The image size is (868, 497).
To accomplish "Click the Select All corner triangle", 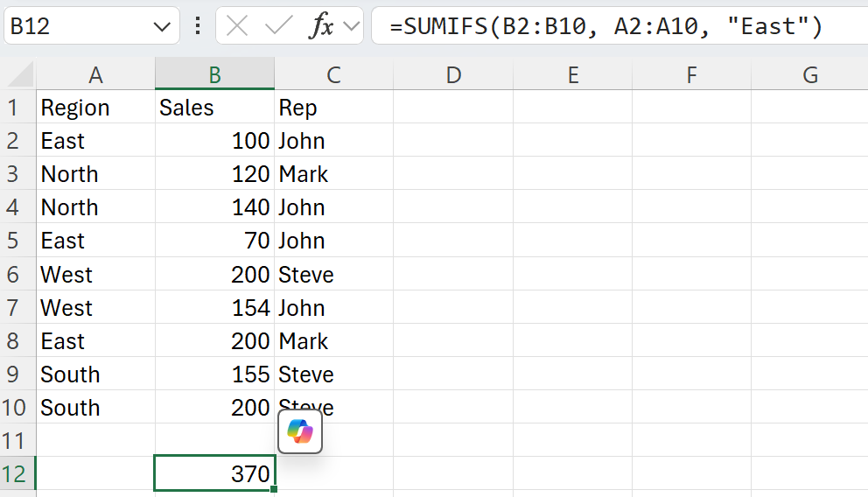I will [20, 74].
